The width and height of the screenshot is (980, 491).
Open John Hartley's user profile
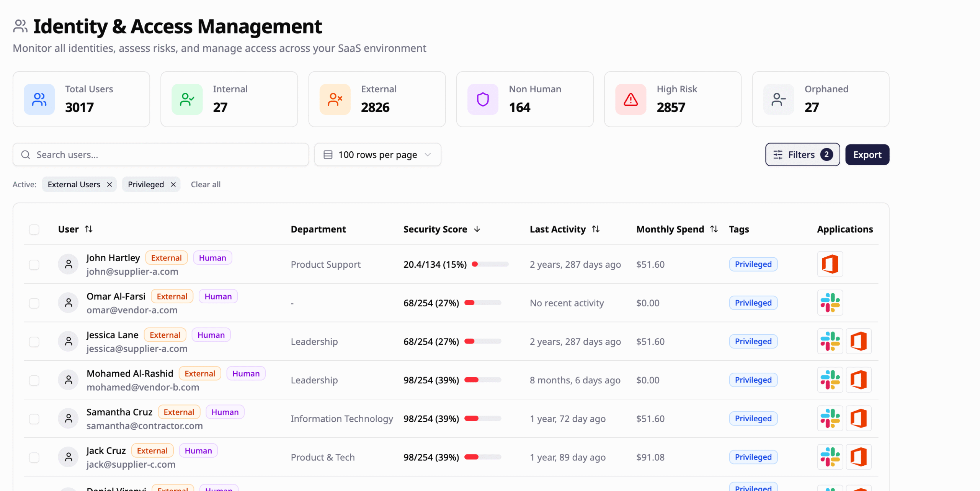coord(113,258)
